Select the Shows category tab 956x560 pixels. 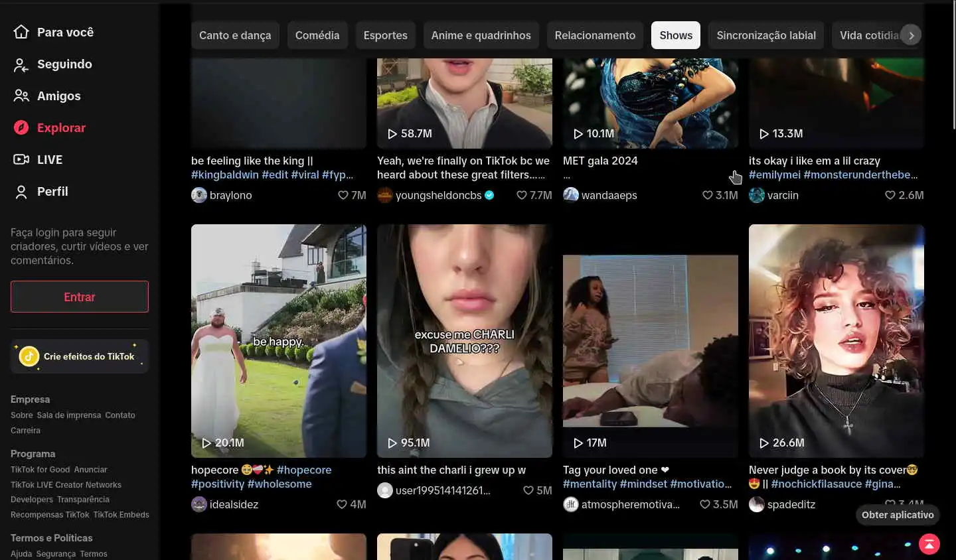(x=676, y=35)
